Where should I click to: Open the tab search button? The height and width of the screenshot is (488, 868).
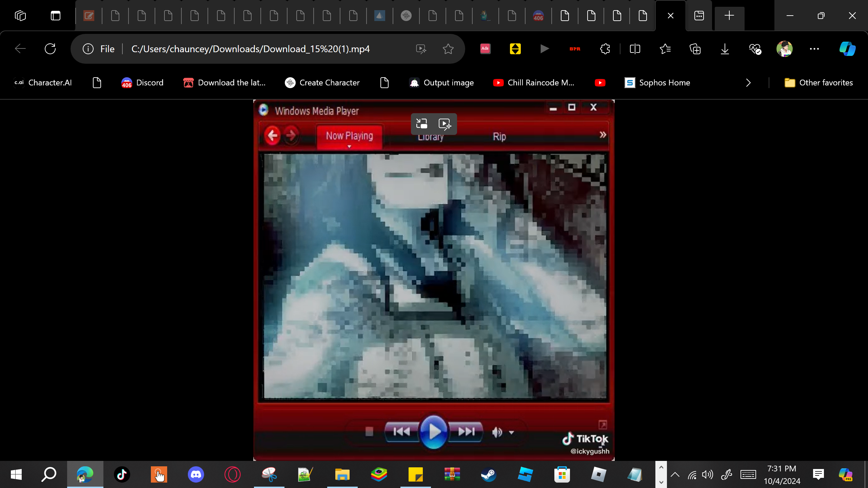coord(699,16)
